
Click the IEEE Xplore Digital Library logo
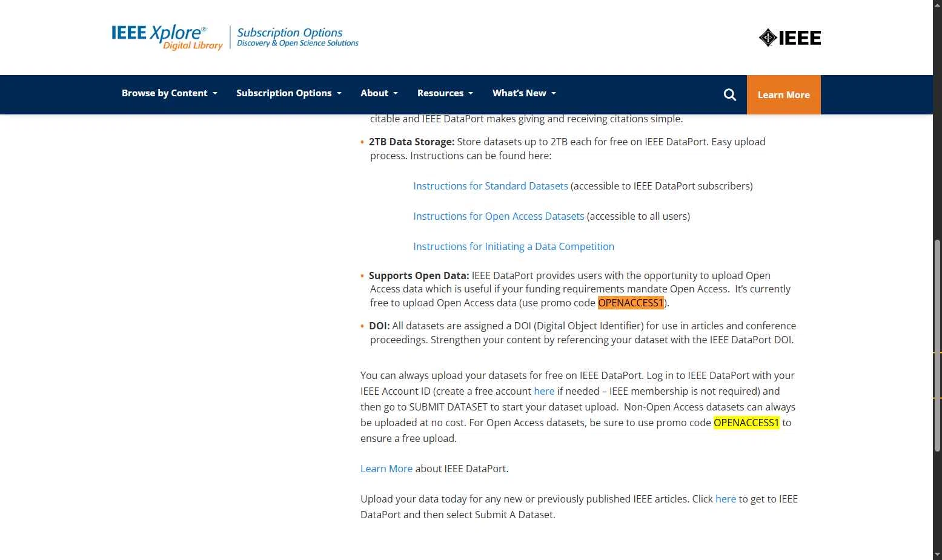pos(167,38)
